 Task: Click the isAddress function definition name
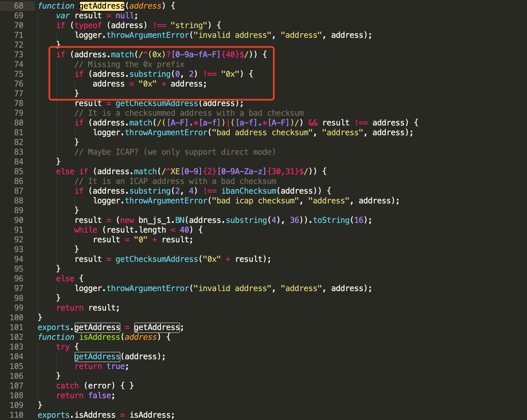click(99, 337)
